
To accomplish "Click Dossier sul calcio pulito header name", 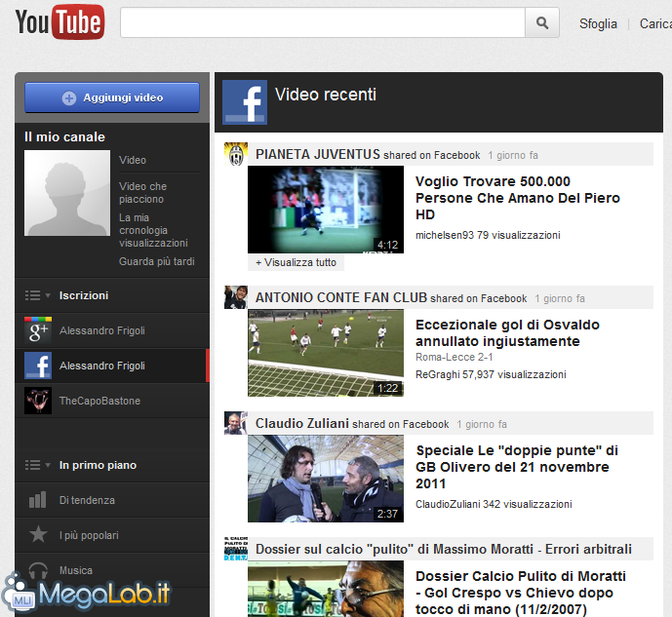I will pyautogui.click(x=444, y=549).
